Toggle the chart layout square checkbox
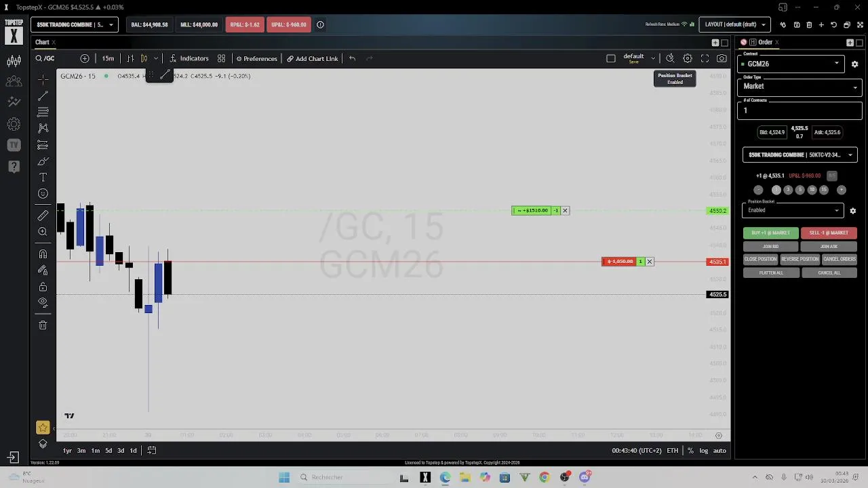This screenshot has height=488, width=868. pyautogui.click(x=611, y=58)
